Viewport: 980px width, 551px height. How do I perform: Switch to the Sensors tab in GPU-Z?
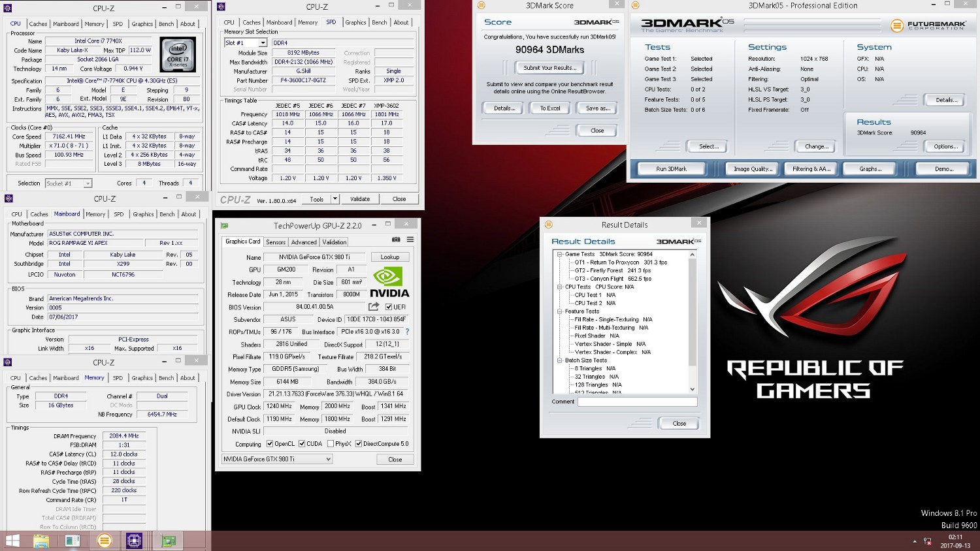pos(276,242)
